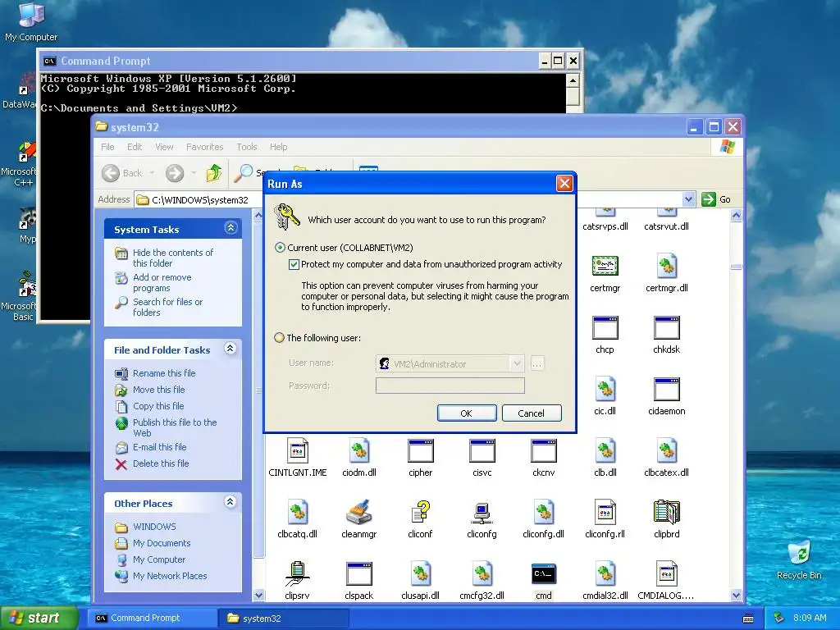Select the cliconfg network icon
Screen dimensions: 840x630
482,512
